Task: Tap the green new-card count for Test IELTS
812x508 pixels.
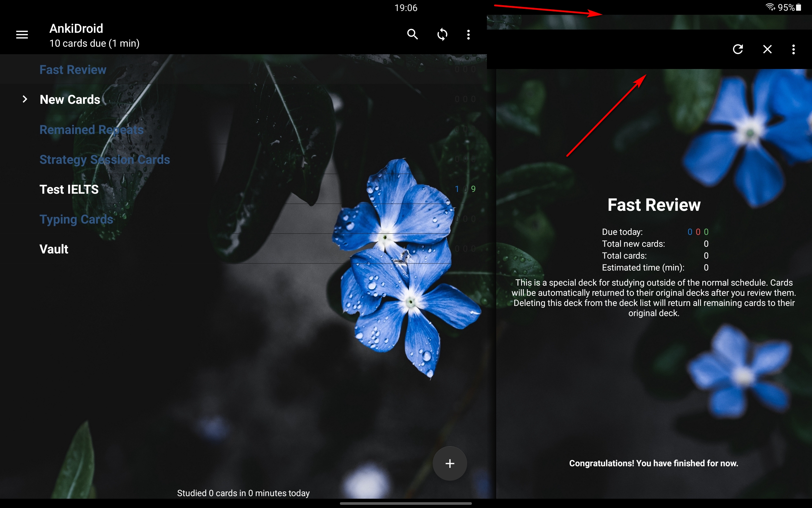Action: tap(473, 189)
